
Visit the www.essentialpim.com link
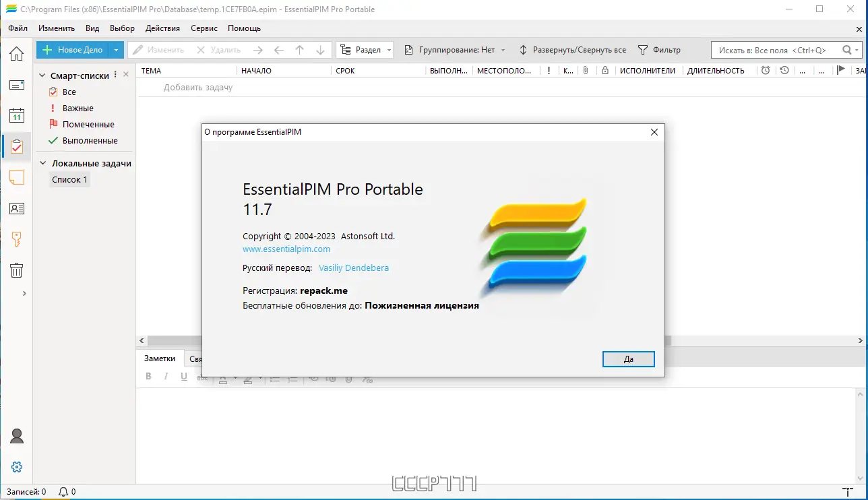click(x=286, y=249)
